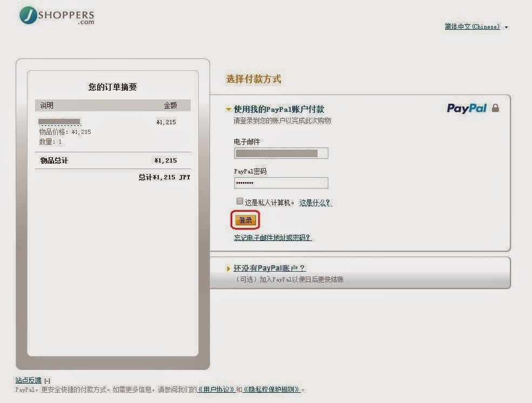
Task: Select the 数量: 1 text
Action: (51, 142)
